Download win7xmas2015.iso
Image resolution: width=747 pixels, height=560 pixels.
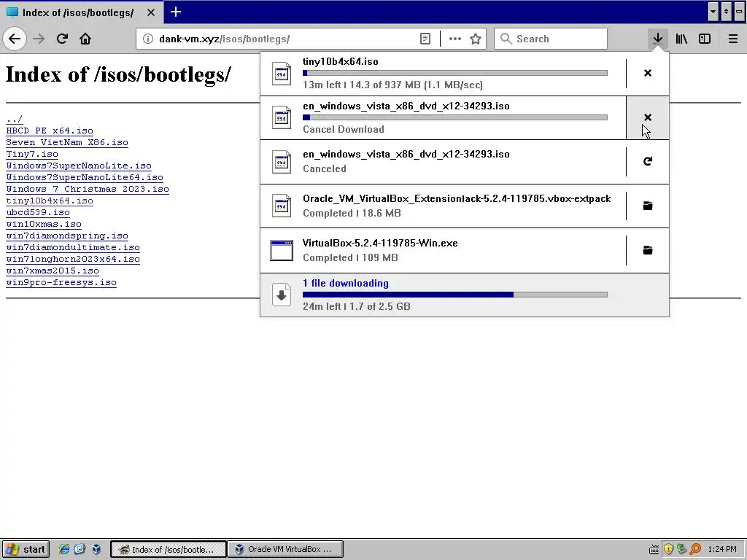pos(53,271)
